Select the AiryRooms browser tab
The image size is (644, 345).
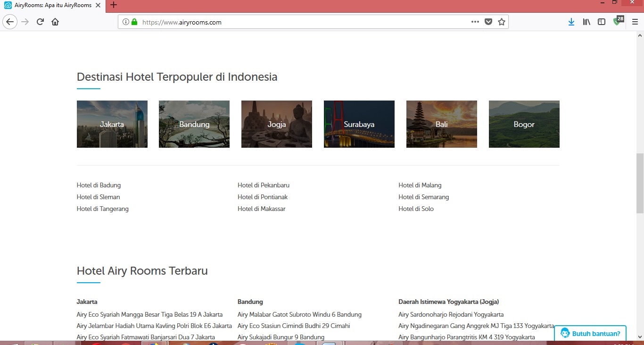52,5
